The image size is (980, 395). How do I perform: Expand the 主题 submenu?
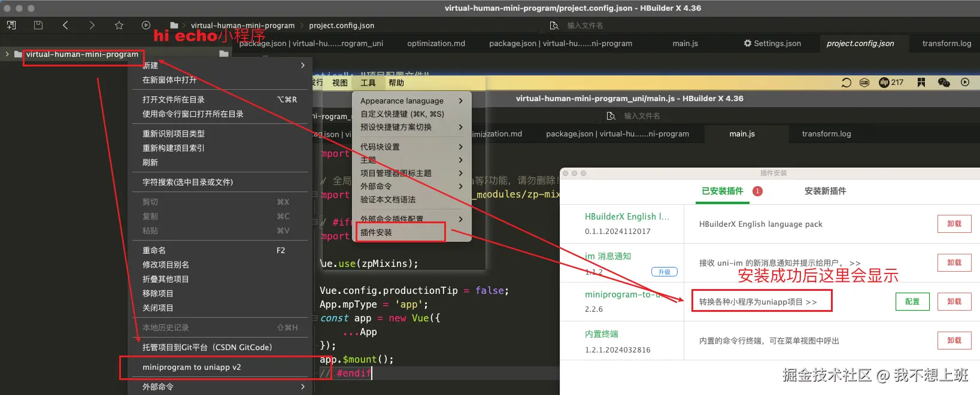pos(460,160)
